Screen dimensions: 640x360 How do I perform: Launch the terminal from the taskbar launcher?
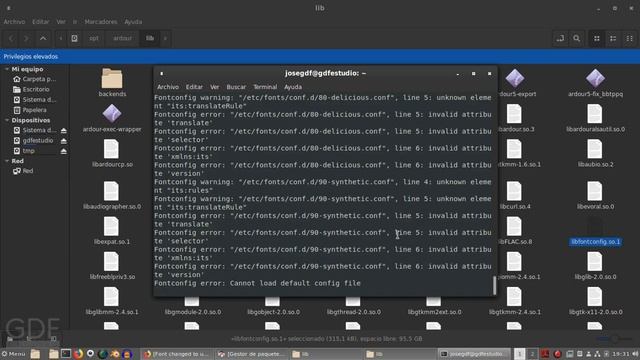[x=66, y=354]
